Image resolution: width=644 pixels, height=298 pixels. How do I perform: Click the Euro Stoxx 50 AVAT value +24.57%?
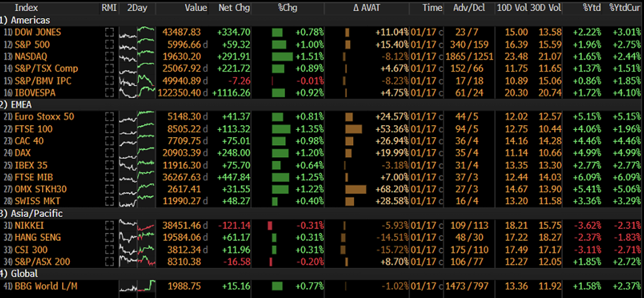392,117
